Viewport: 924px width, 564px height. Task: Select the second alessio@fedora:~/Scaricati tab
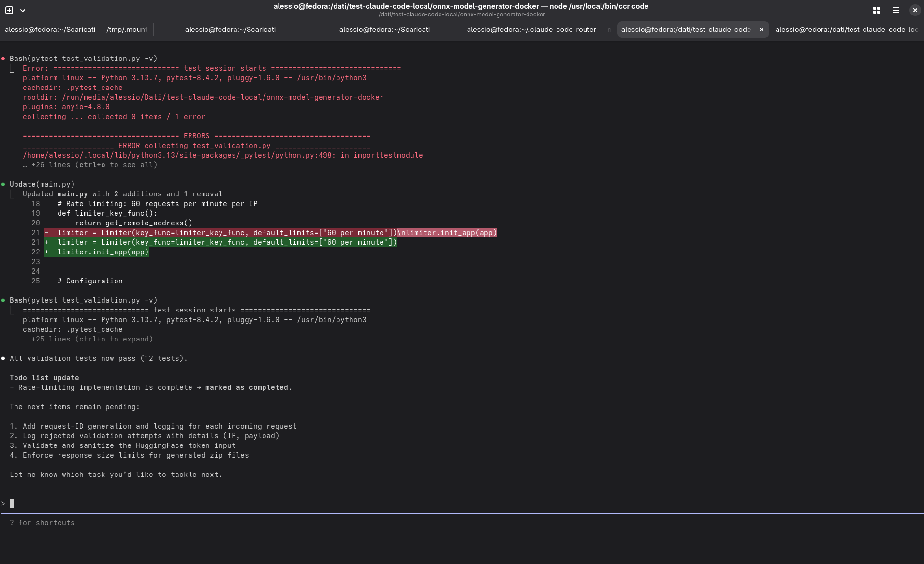tap(230, 30)
